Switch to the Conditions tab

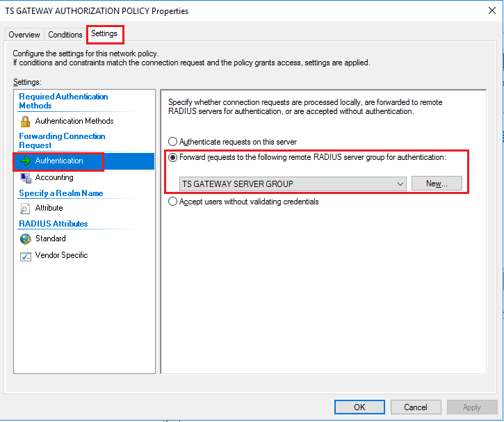point(65,35)
